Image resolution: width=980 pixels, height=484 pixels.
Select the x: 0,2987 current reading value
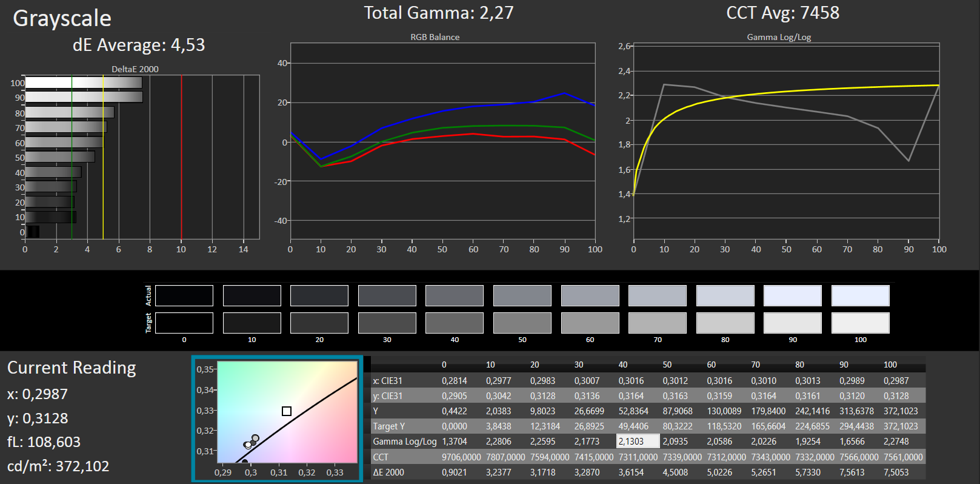(x=38, y=394)
